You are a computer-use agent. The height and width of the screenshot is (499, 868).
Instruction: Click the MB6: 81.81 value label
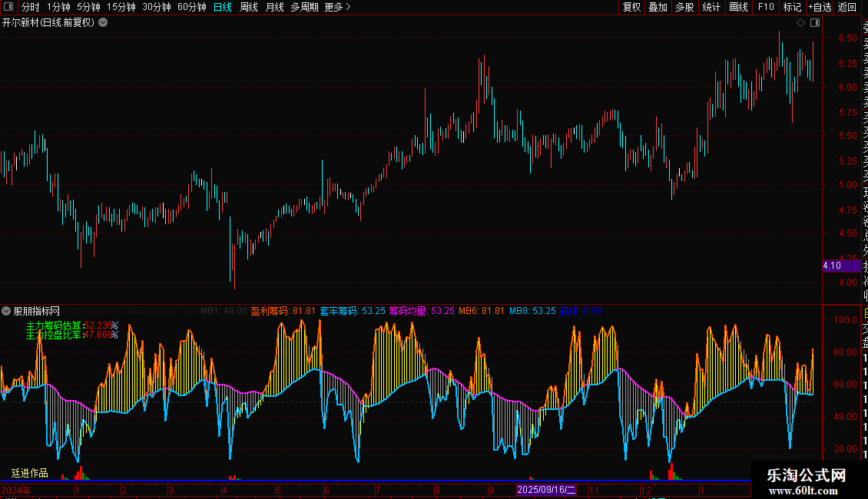point(482,311)
